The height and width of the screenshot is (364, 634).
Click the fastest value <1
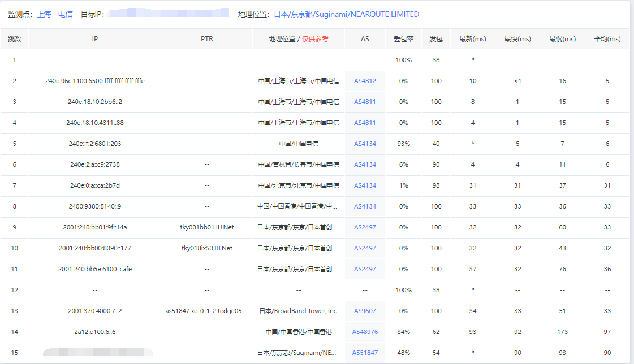point(517,81)
